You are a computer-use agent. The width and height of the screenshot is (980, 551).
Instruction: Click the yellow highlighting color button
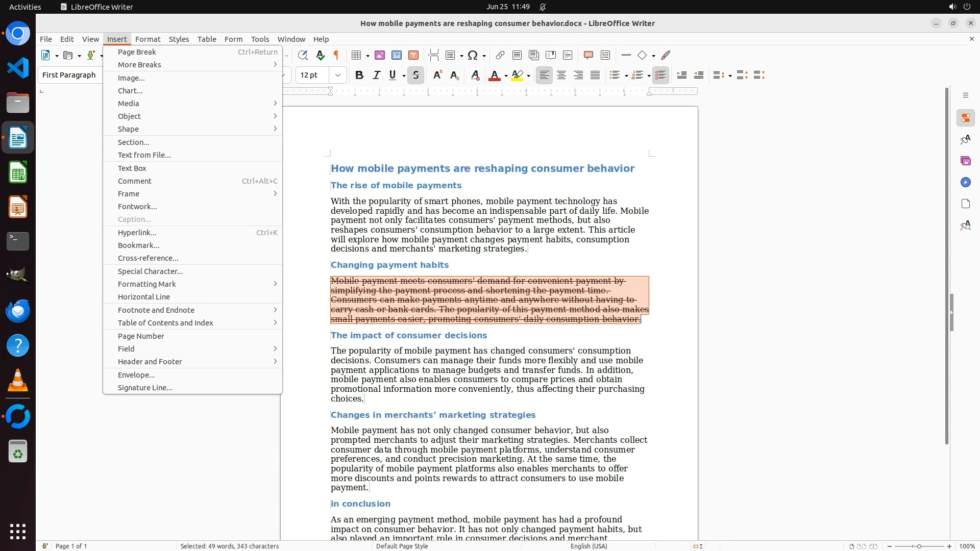517,76
